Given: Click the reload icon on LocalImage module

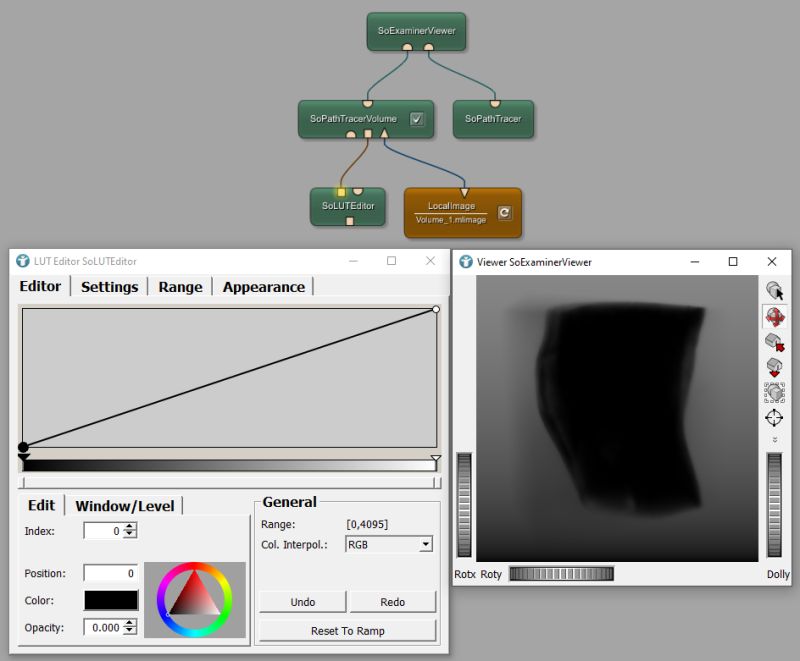Looking at the screenshot, I should 505,213.
